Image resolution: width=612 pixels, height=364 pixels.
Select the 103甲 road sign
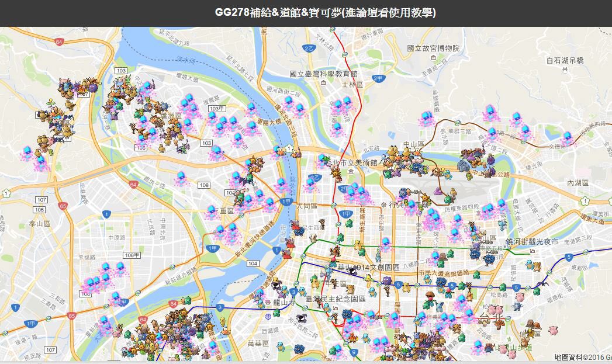(x=217, y=109)
